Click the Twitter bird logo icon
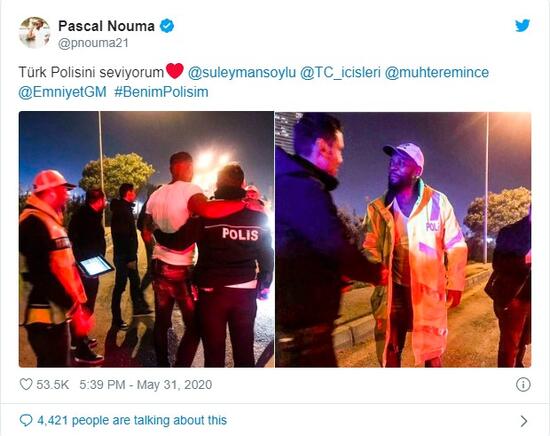 coord(522,26)
